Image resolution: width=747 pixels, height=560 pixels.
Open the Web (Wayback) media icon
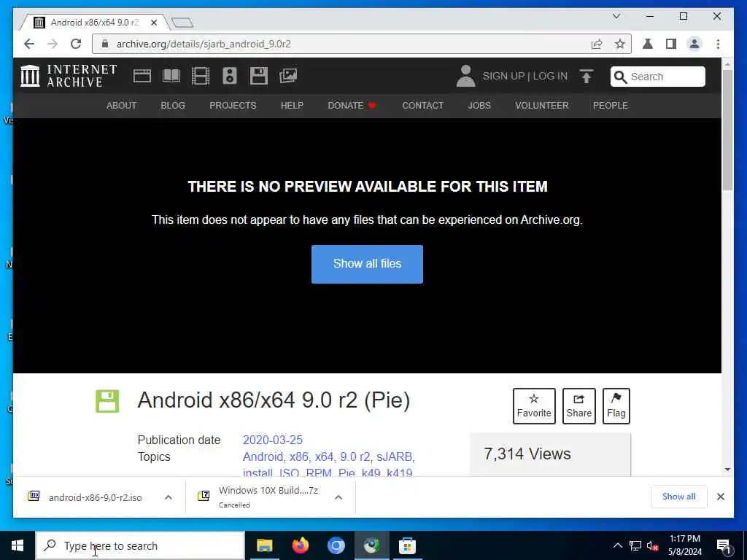click(x=142, y=76)
